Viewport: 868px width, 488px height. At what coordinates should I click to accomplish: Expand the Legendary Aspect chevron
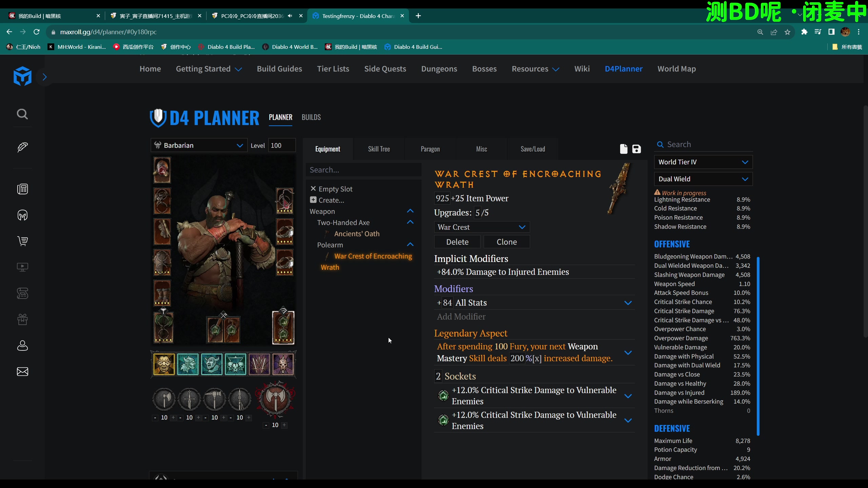click(628, 352)
